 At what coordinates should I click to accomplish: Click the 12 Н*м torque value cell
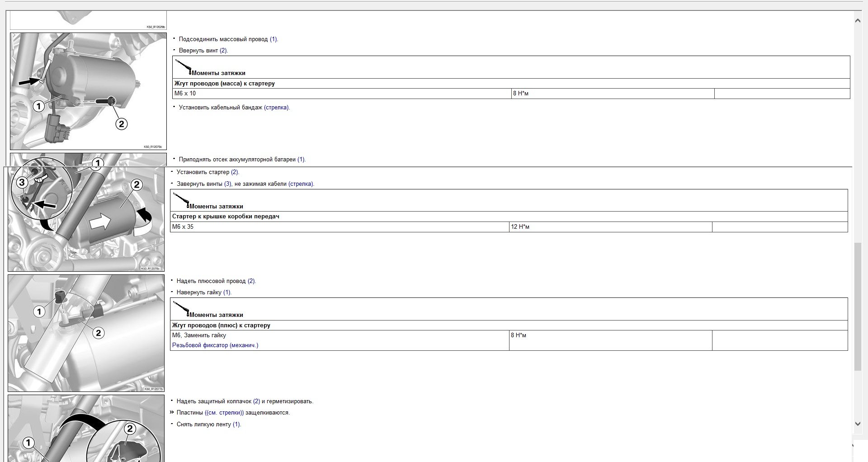click(x=610, y=227)
